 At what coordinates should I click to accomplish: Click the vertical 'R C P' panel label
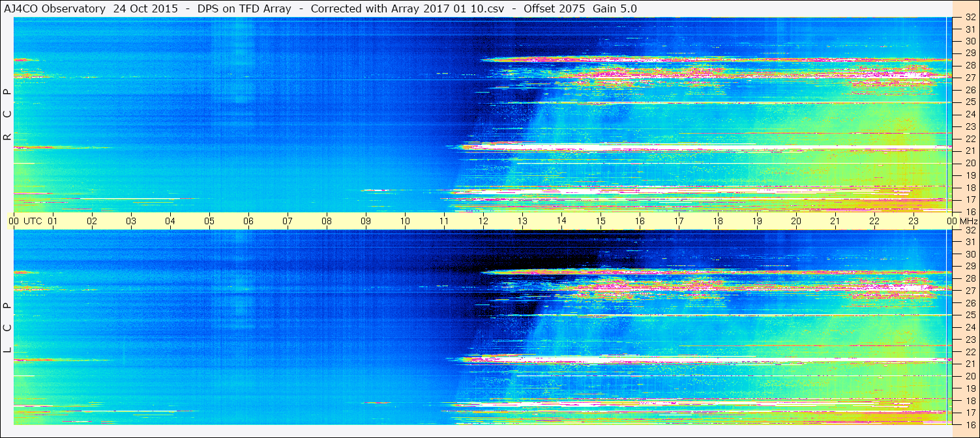click(8, 114)
